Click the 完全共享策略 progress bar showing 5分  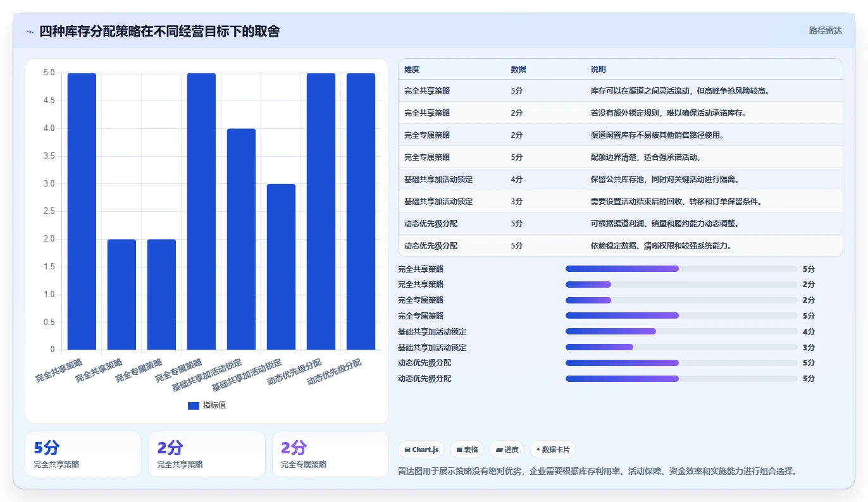pyautogui.click(x=681, y=269)
